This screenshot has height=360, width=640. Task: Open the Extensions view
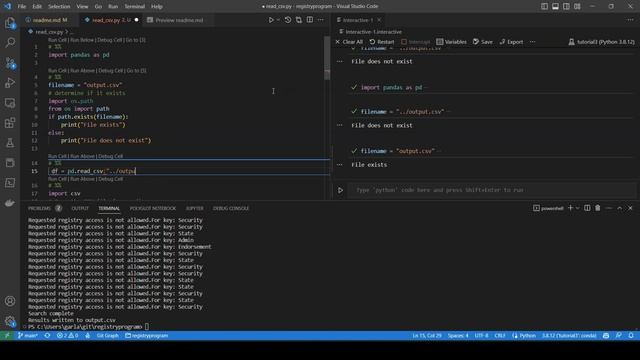pos(10,123)
